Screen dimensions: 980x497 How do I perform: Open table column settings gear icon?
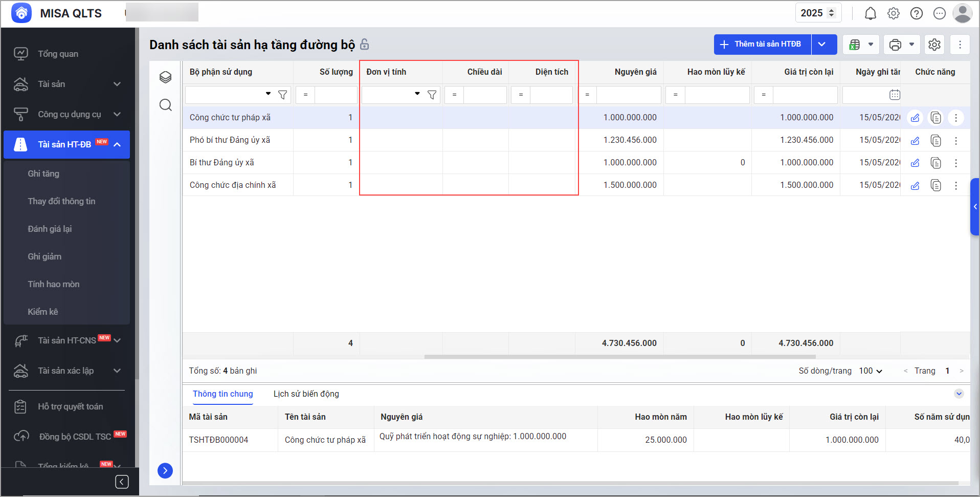point(934,45)
